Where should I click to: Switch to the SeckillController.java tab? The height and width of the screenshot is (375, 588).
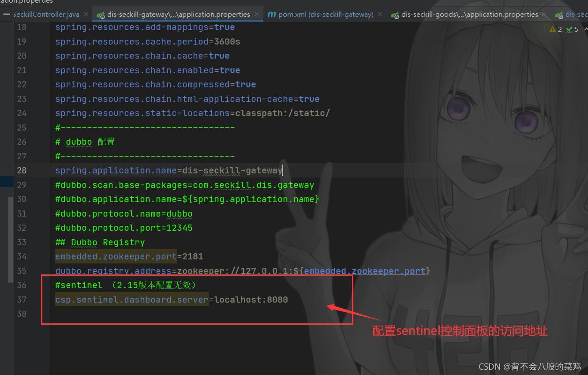point(46,15)
